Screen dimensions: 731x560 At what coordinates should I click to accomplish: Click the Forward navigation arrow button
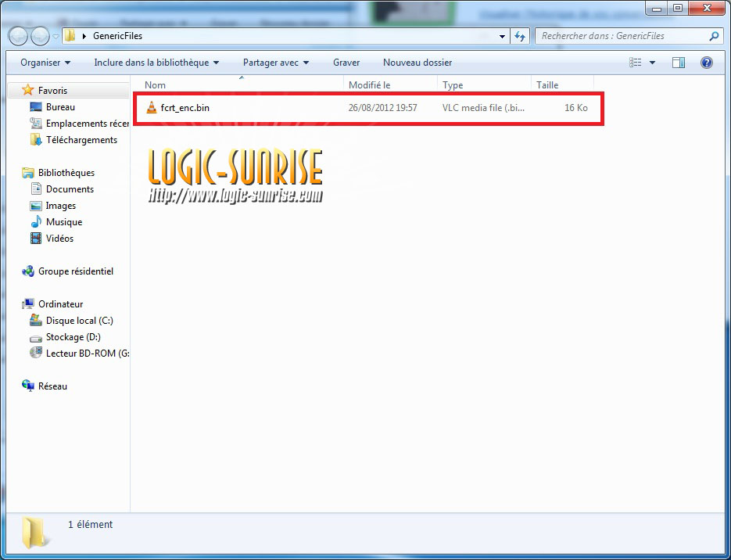coord(40,37)
